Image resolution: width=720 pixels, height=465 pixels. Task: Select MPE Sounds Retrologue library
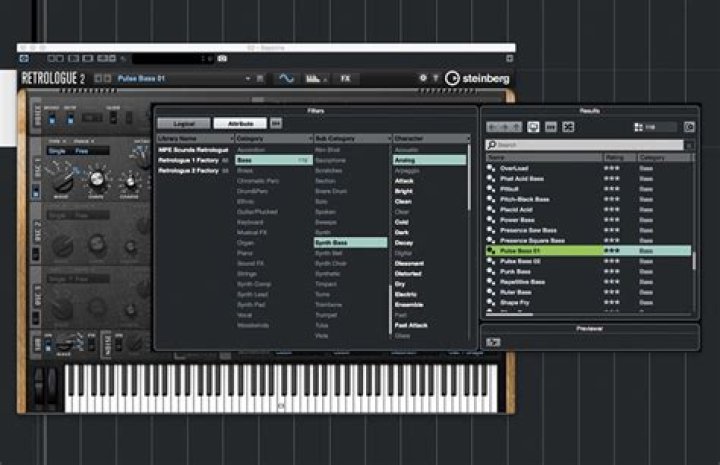point(193,150)
